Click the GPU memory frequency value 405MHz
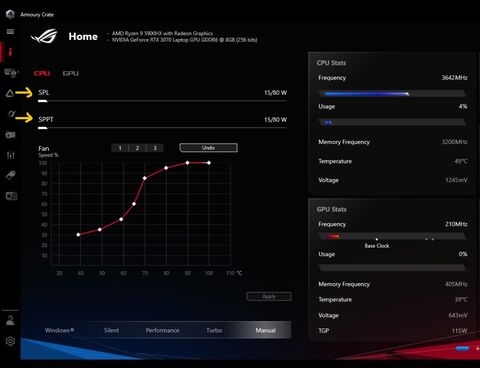Screen dimensions: 480x368 click(x=456, y=284)
